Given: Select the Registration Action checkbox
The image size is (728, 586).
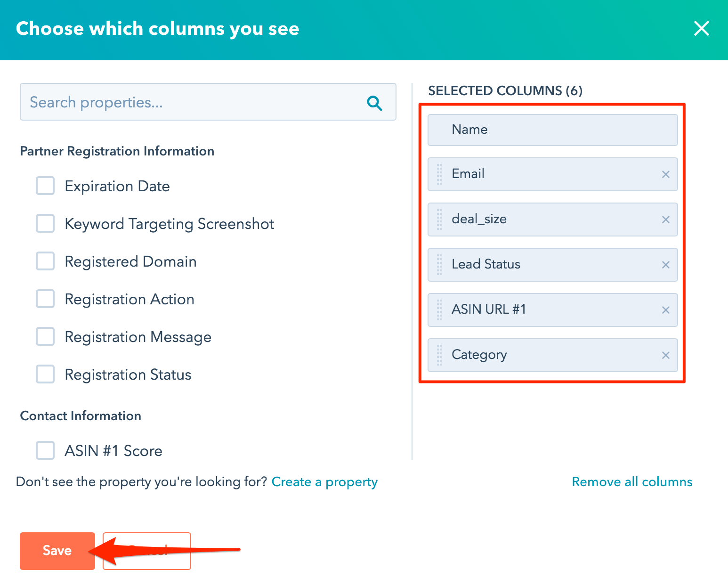Looking at the screenshot, I should coord(45,299).
